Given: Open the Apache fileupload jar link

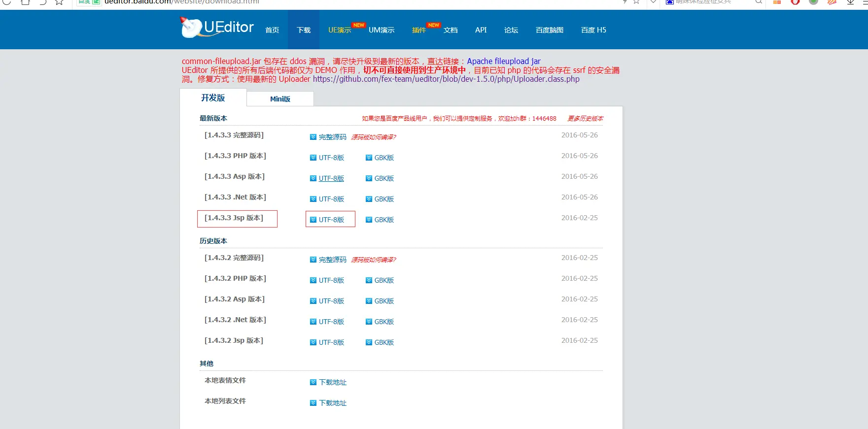Looking at the screenshot, I should (504, 61).
